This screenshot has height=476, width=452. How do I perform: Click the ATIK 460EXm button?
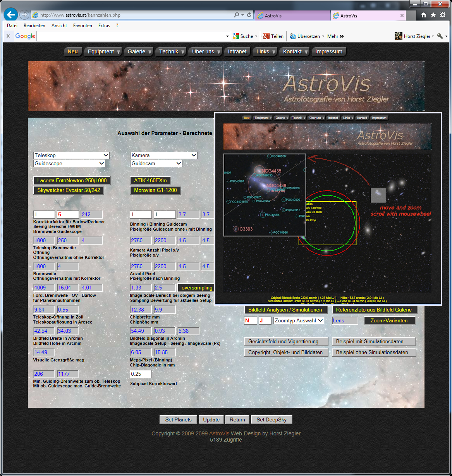[150, 180]
